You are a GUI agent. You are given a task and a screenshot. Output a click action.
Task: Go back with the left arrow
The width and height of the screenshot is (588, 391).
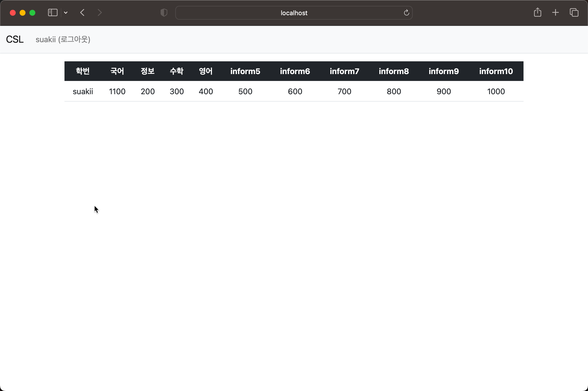(82, 13)
